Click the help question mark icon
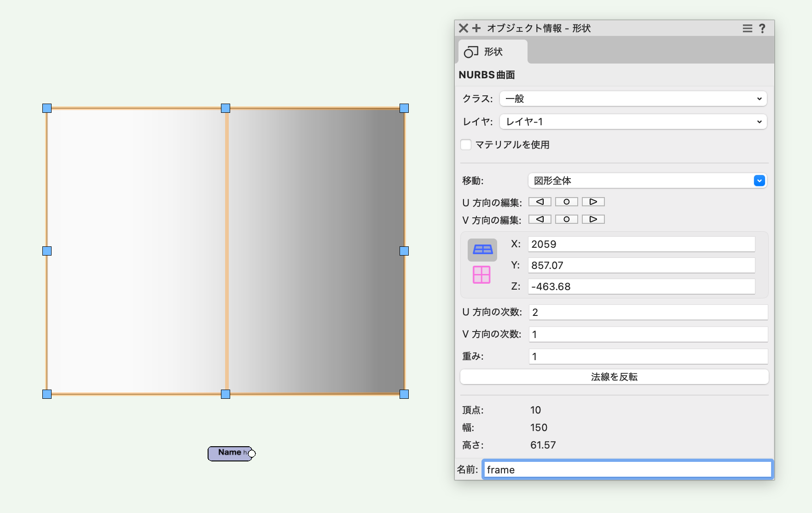The width and height of the screenshot is (812, 513). [x=762, y=29]
